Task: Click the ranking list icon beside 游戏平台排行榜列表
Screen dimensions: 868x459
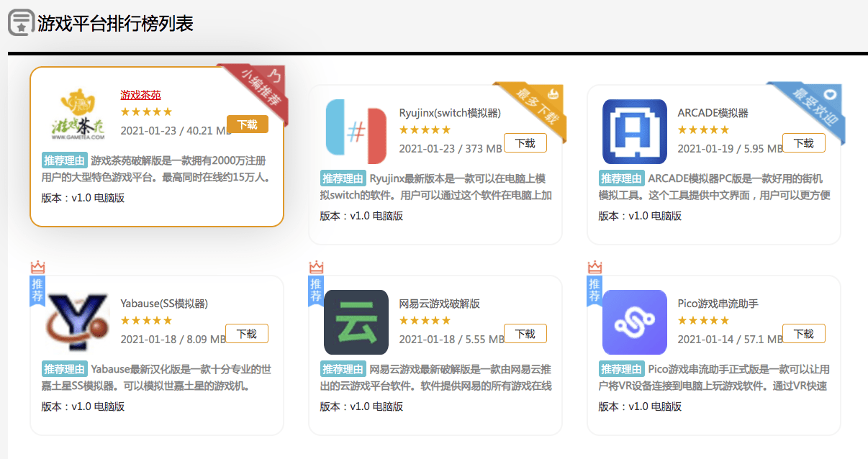Action: pyautogui.click(x=21, y=22)
